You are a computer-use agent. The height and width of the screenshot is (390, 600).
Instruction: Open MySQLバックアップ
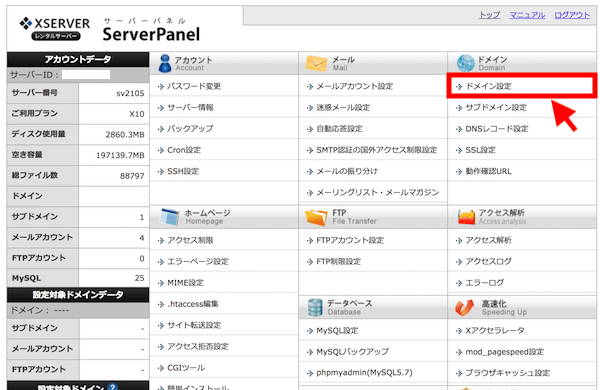(352, 351)
